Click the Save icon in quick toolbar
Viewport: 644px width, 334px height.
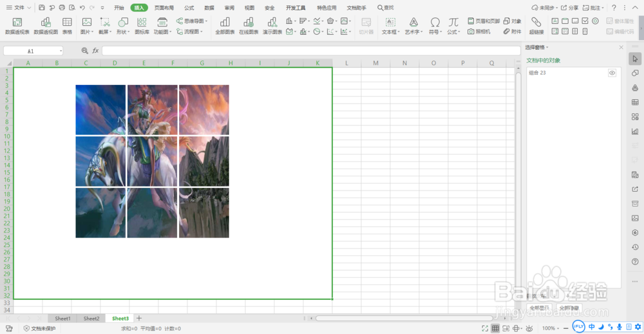pyautogui.click(x=42, y=7)
